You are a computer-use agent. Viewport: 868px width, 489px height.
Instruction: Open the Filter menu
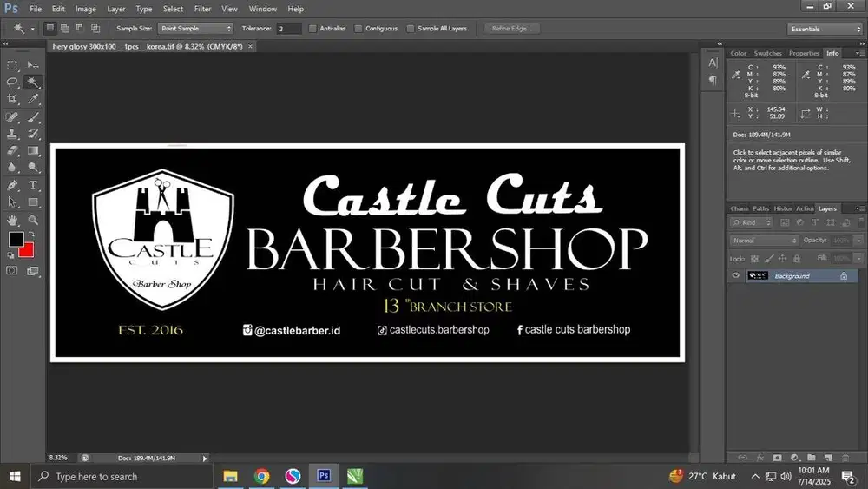(x=202, y=9)
